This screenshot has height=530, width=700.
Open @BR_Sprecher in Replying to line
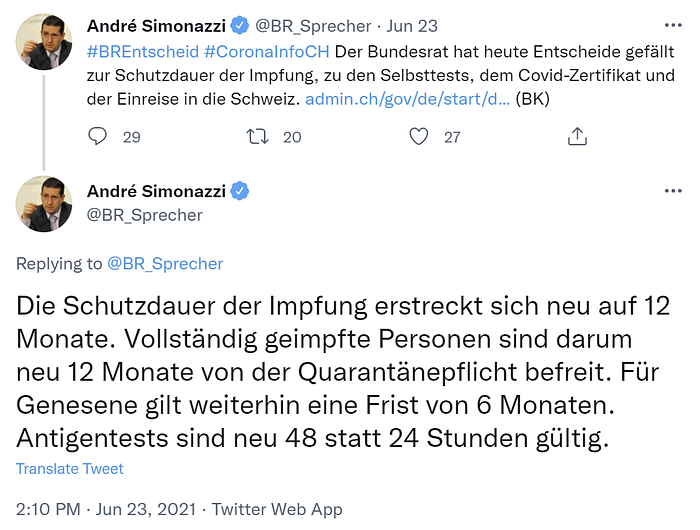click(165, 264)
